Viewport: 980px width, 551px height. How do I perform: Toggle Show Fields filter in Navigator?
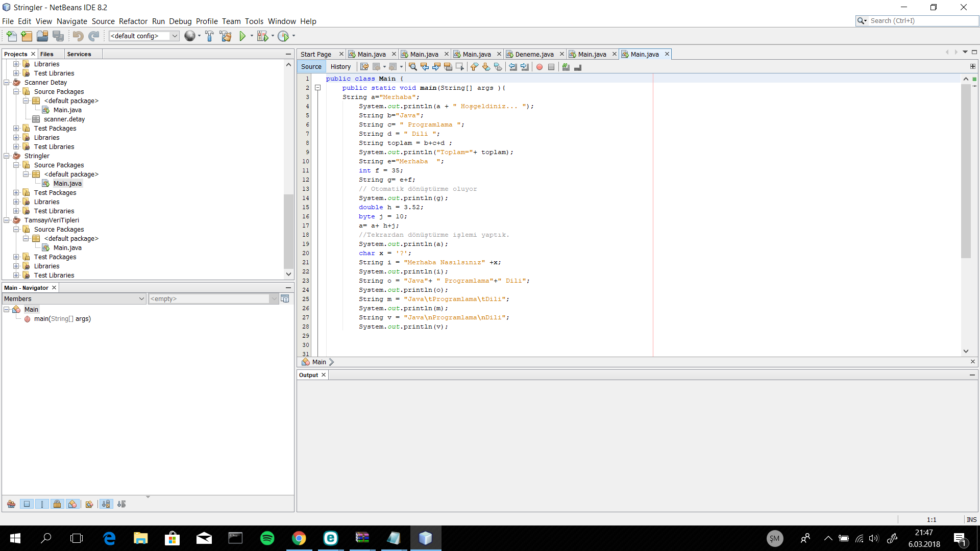pos(27,504)
